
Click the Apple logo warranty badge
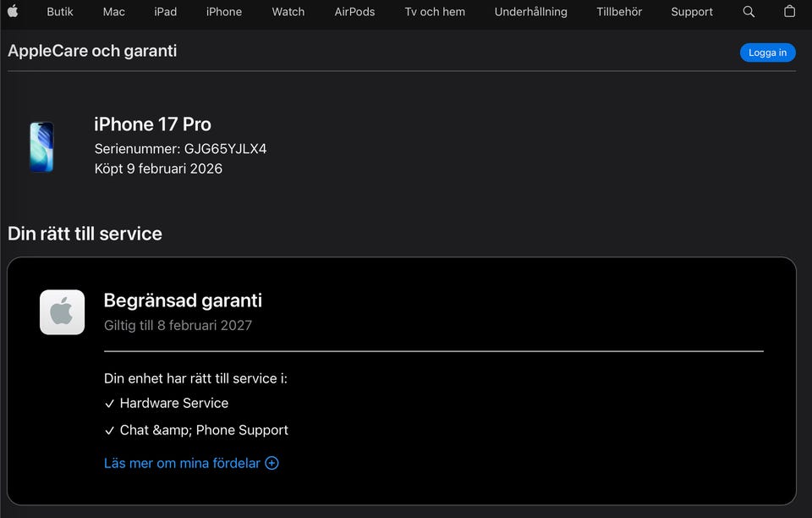pyautogui.click(x=62, y=312)
